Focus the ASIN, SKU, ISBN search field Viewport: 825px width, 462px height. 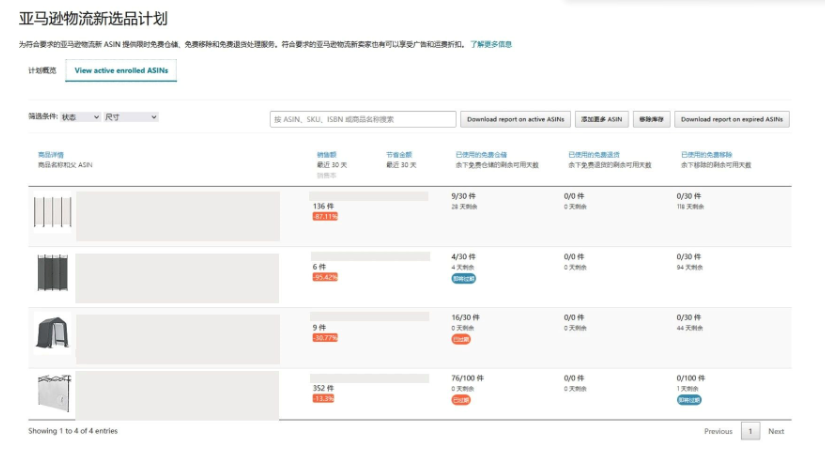click(363, 119)
